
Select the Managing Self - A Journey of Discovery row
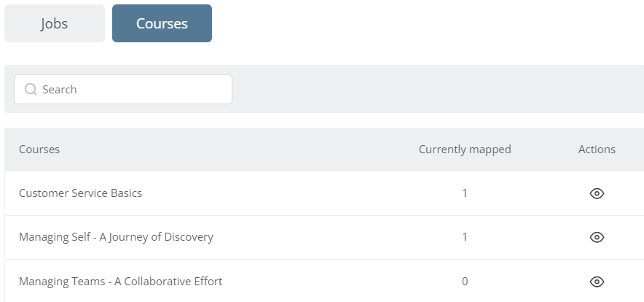pyautogui.click(x=324, y=237)
